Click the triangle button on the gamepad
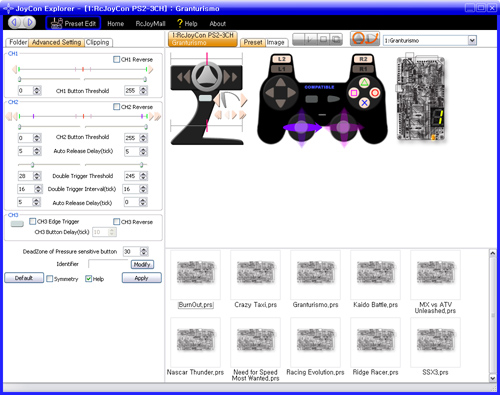The height and width of the screenshot is (395, 500). [x=364, y=83]
